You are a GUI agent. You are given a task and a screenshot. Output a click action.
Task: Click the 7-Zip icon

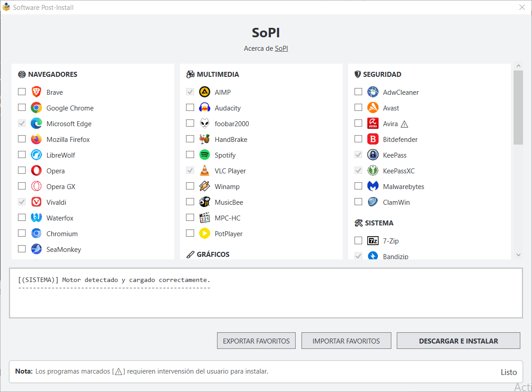pyautogui.click(x=372, y=241)
